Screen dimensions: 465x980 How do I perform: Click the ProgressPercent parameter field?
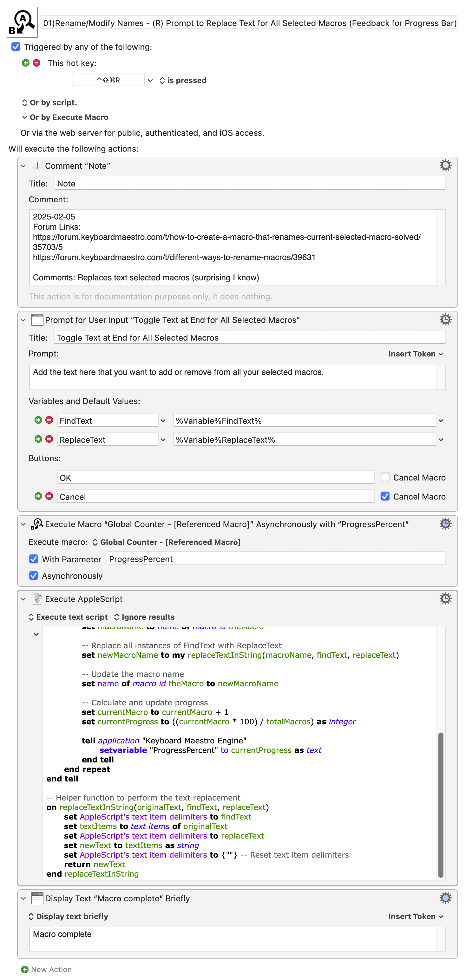[276, 559]
